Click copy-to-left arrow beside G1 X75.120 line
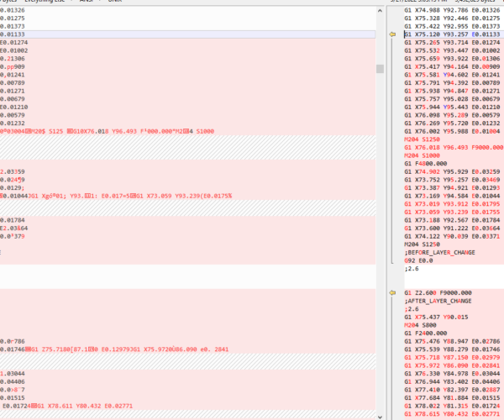The width and height of the screenshot is (504, 420). [x=392, y=34]
